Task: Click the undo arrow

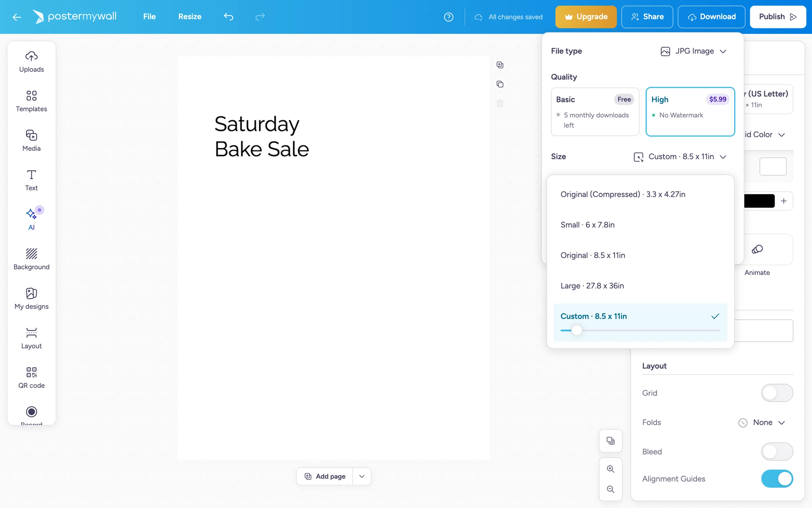Action: 229,17
